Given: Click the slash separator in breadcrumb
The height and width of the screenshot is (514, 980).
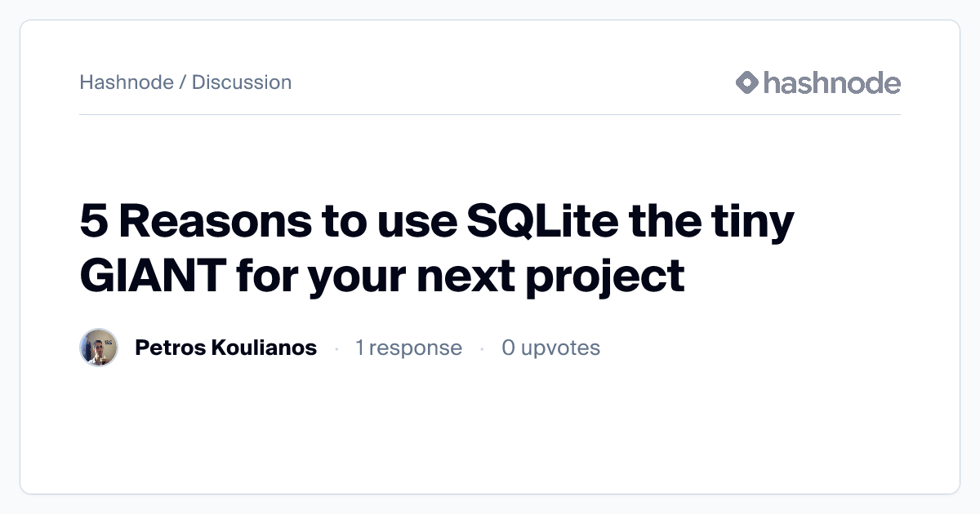Looking at the screenshot, I should pos(183,82).
